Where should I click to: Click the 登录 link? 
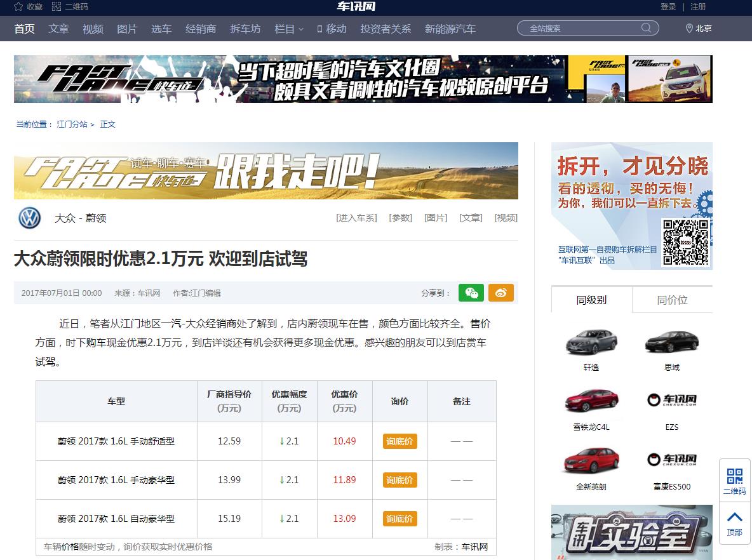668,7
